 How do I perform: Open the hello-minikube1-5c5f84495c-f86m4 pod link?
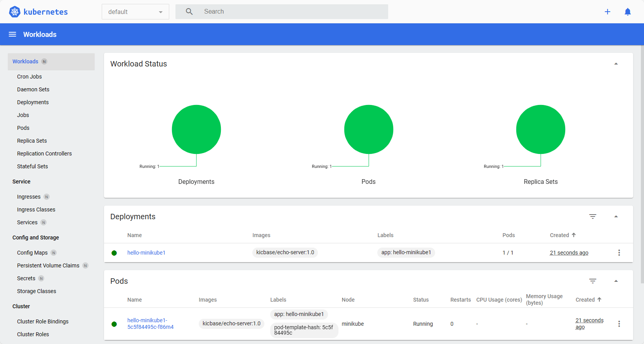tap(150, 323)
